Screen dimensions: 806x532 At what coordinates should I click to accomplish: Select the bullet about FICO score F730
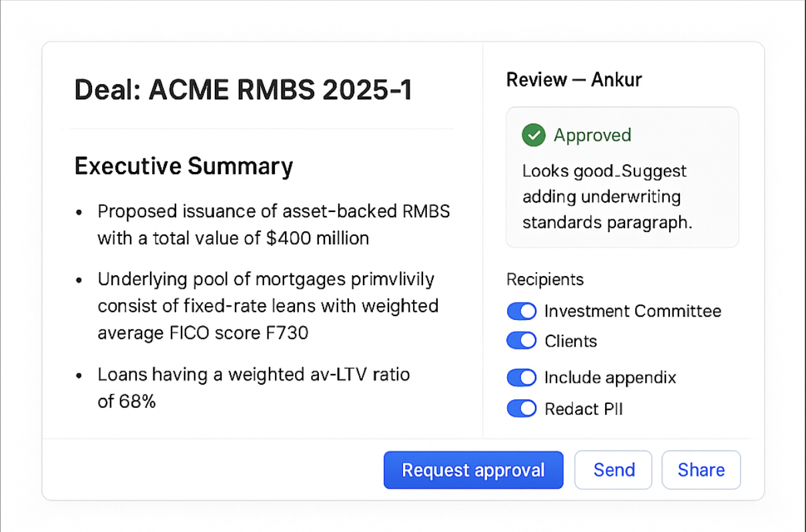[x=268, y=306]
